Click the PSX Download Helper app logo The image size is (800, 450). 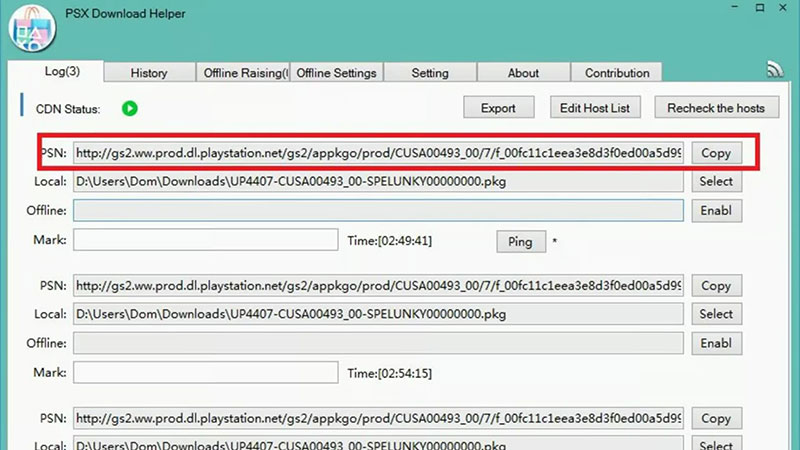(x=31, y=29)
